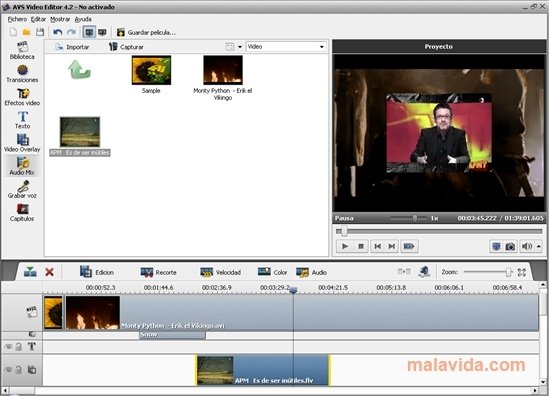549x396 pixels.
Task: Open the Biblioteca panel
Action: click(22, 50)
